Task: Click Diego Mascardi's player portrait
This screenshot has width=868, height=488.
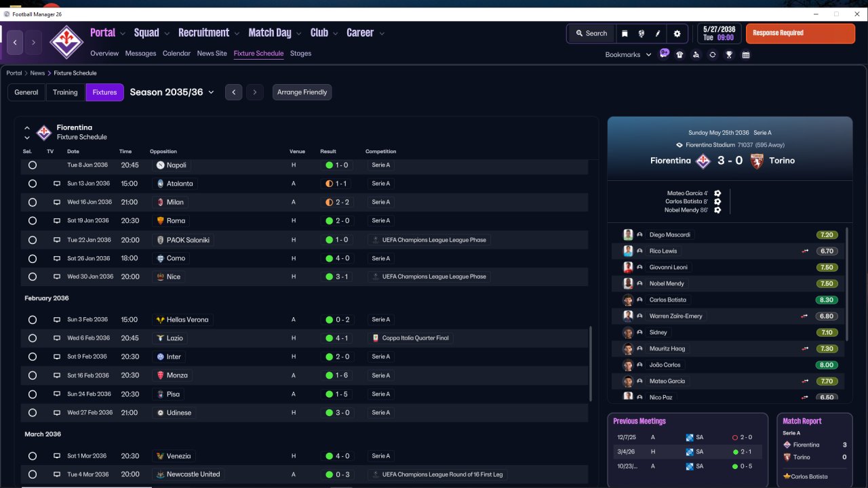Action: tap(628, 235)
